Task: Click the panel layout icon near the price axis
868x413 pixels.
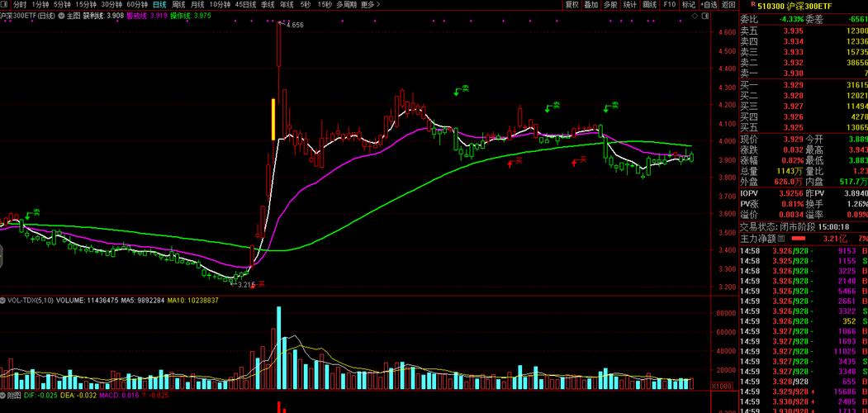Action: 704,16
